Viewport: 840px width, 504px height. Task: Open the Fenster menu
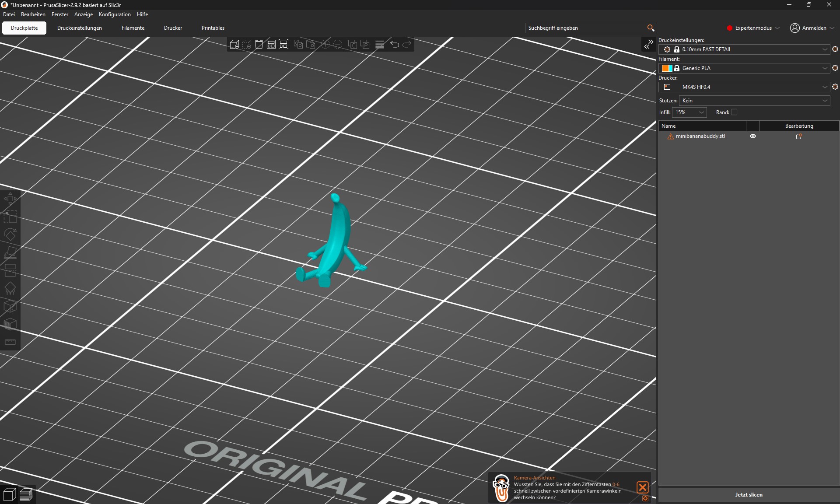(60, 14)
